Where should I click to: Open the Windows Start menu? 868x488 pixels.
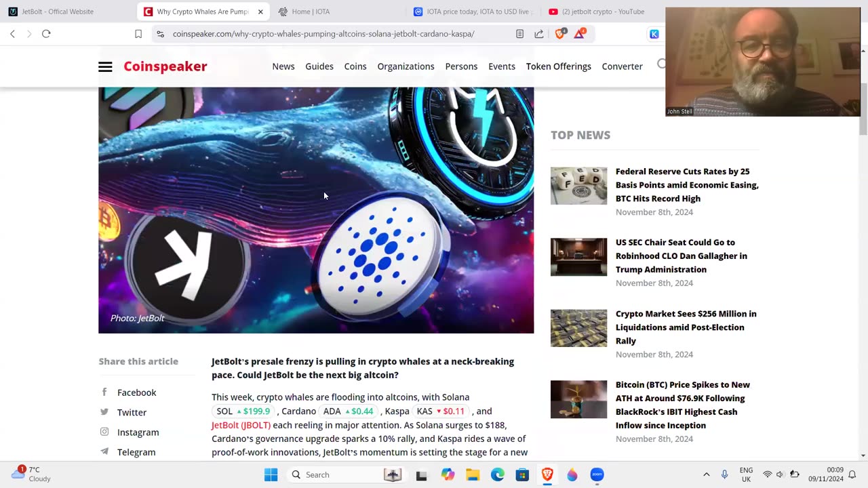(271, 474)
